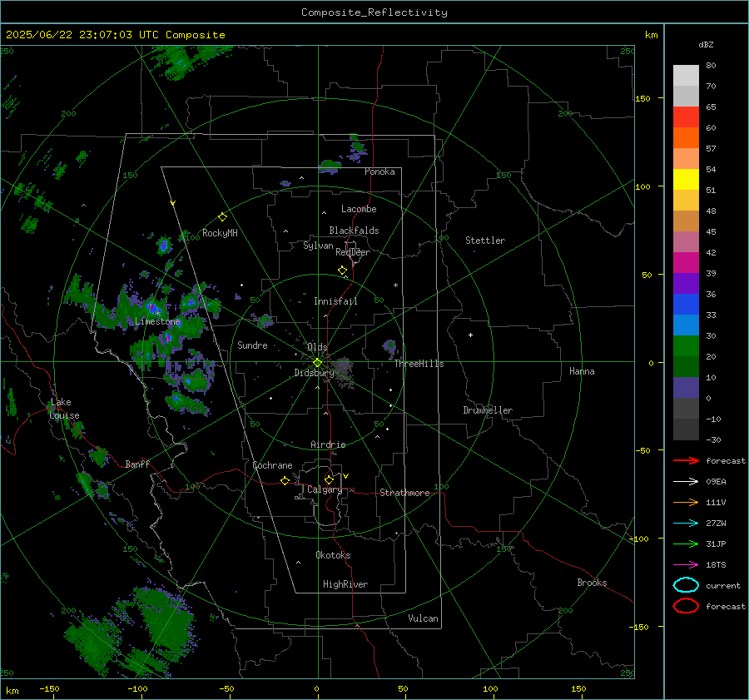Screen dimensions: 749x700
Task: Click the ThreeHills label
Action: tap(419, 364)
